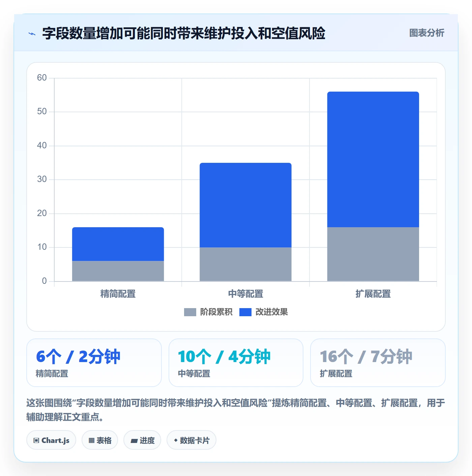Viewport: 472px width, 476px height.
Task: Click the gray bar segment for 中等配置
Action: [x=245, y=264]
